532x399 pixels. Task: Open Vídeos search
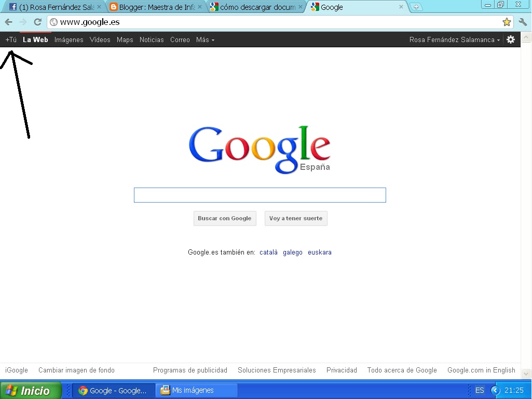[100, 39]
